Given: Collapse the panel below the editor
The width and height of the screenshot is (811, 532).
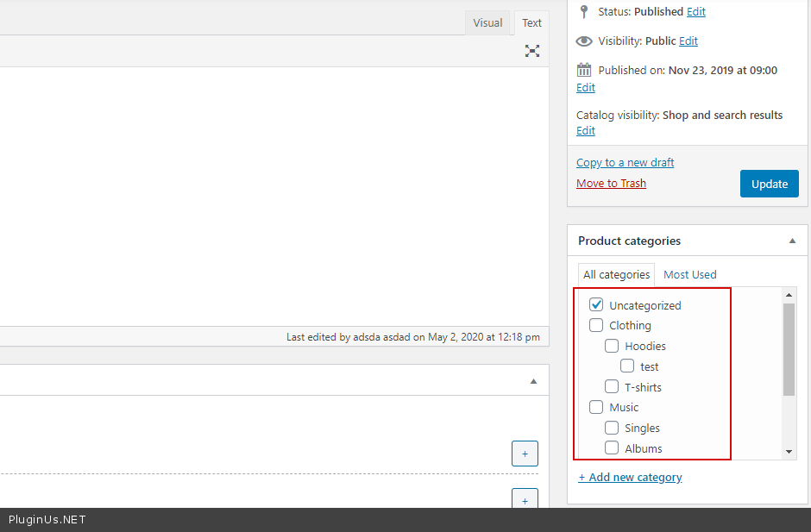Looking at the screenshot, I should click(533, 380).
